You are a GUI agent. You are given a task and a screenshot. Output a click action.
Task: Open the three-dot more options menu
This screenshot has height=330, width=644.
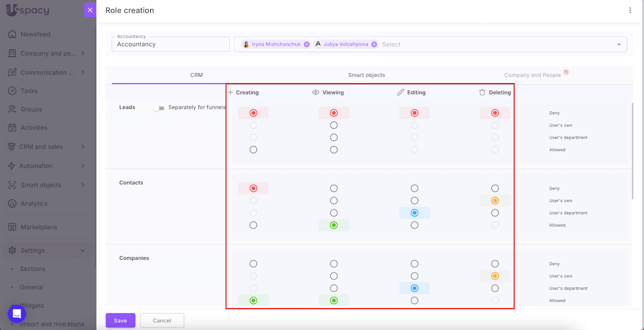[630, 10]
